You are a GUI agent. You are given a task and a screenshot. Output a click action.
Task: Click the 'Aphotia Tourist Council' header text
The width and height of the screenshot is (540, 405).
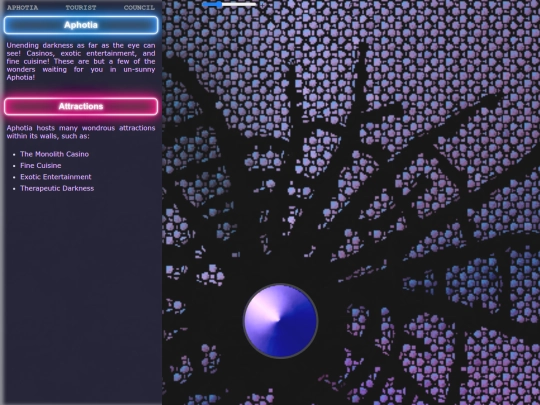81,8
